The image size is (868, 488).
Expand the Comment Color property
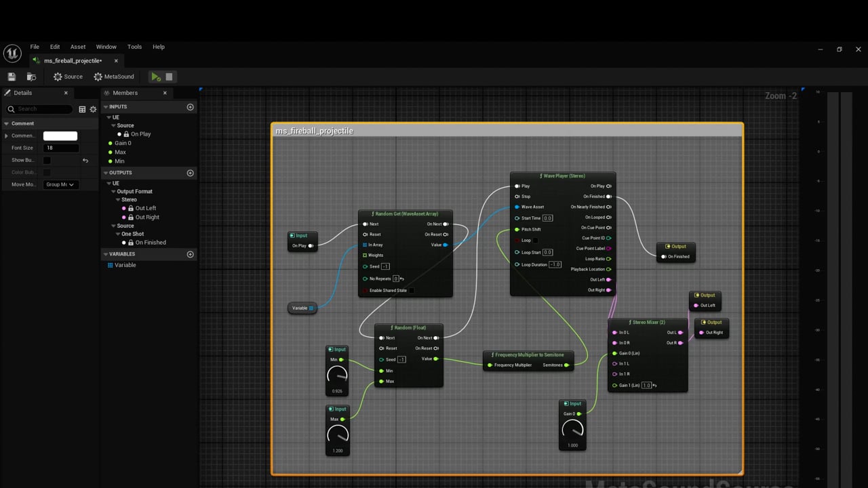click(x=7, y=136)
